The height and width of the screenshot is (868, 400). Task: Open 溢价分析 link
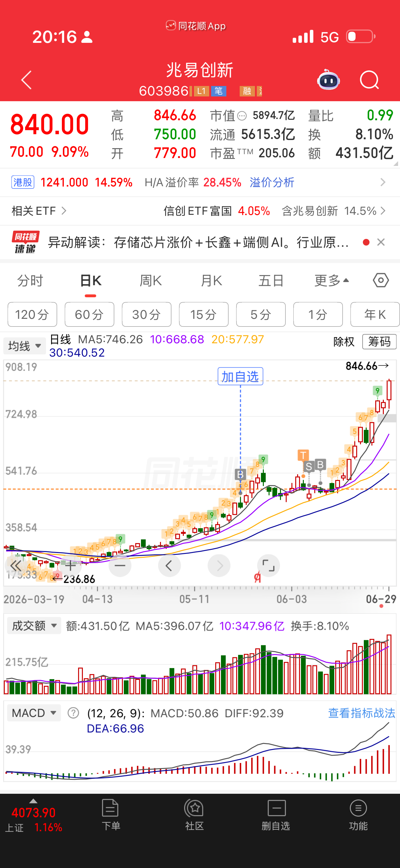coord(272,182)
